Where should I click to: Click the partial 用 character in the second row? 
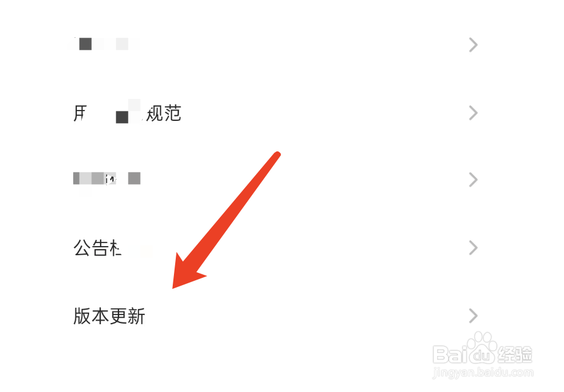(x=80, y=114)
